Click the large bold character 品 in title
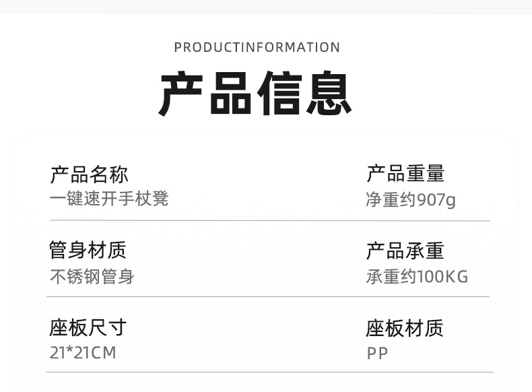This screenshot has width=532, height=392. (x=231, y=94)
